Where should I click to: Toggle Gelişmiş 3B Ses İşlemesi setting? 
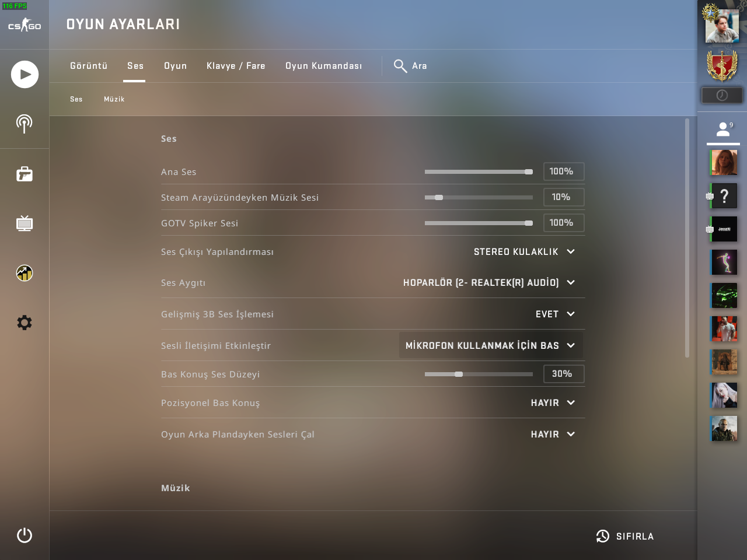(x=555, y=314)
